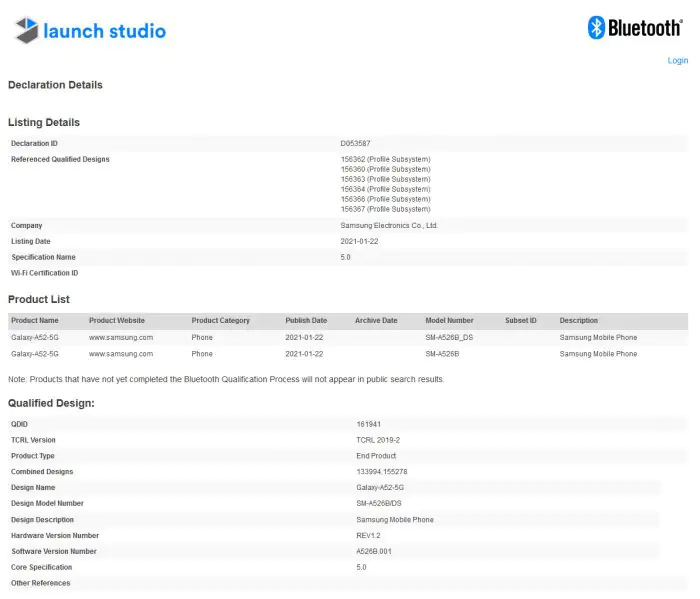Select the Design Model Number SM-A526B/DS

pos(379,503)
